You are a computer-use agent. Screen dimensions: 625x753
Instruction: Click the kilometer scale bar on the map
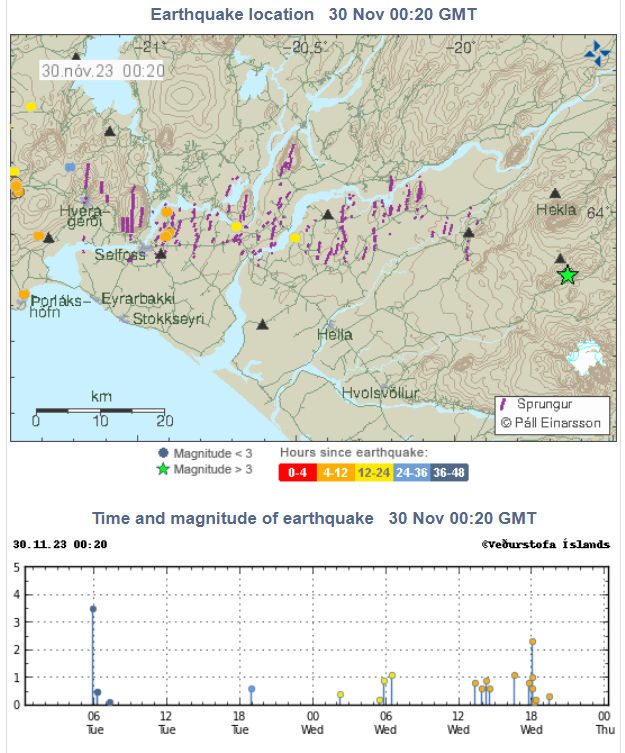tap(99, 411)
